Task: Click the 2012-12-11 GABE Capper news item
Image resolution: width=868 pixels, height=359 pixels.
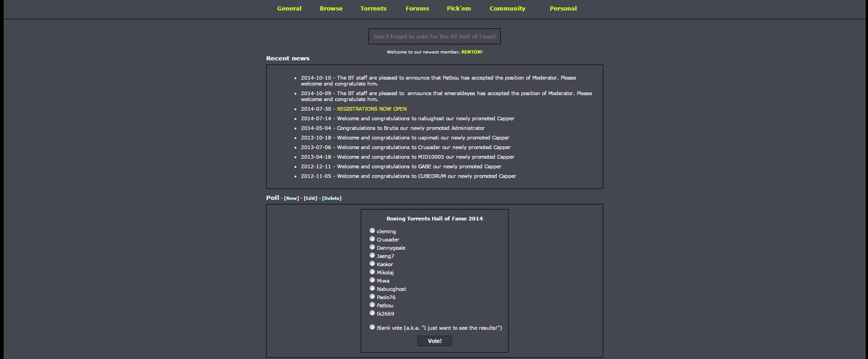Action: 401,166
